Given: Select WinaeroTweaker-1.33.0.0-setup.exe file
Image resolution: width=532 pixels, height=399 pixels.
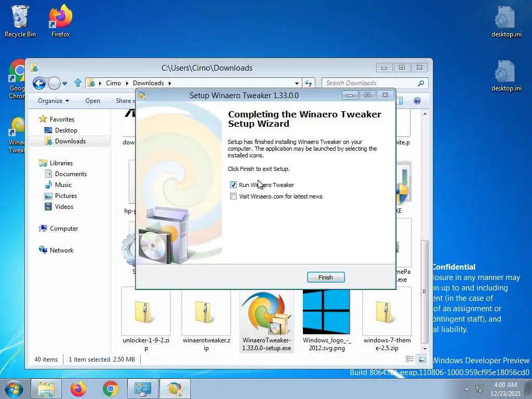Looking at the screenshot, I should click(x=267, y=322).
